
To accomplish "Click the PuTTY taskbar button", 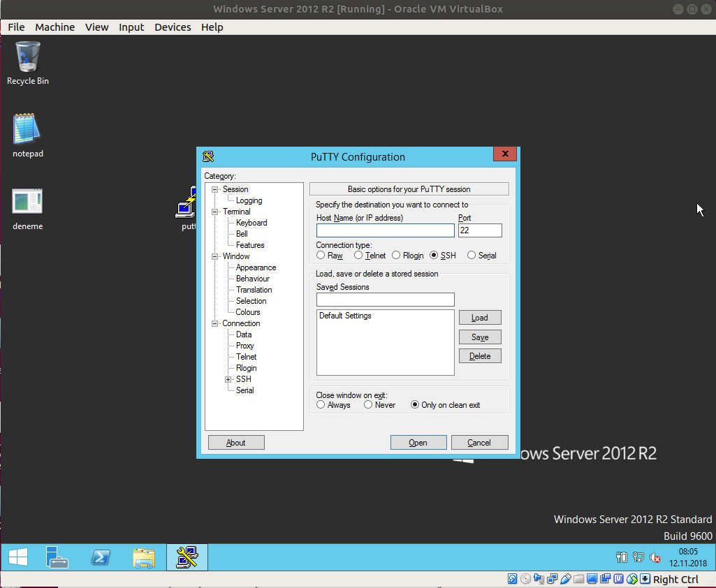I will (187, 557).
